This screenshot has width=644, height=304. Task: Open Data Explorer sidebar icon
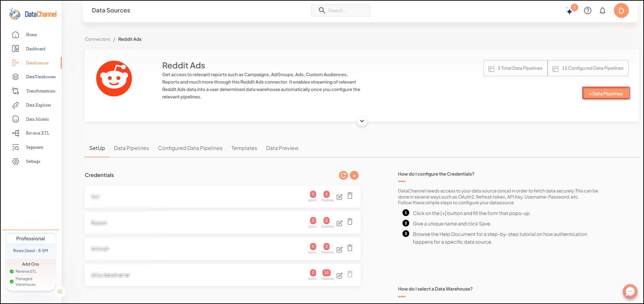[x=16, y=105]
